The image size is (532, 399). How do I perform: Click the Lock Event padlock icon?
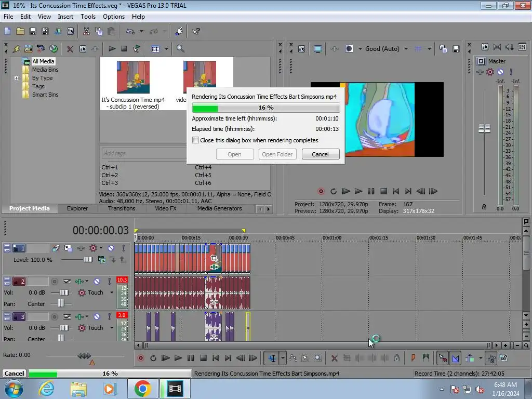tap(396, 358)
